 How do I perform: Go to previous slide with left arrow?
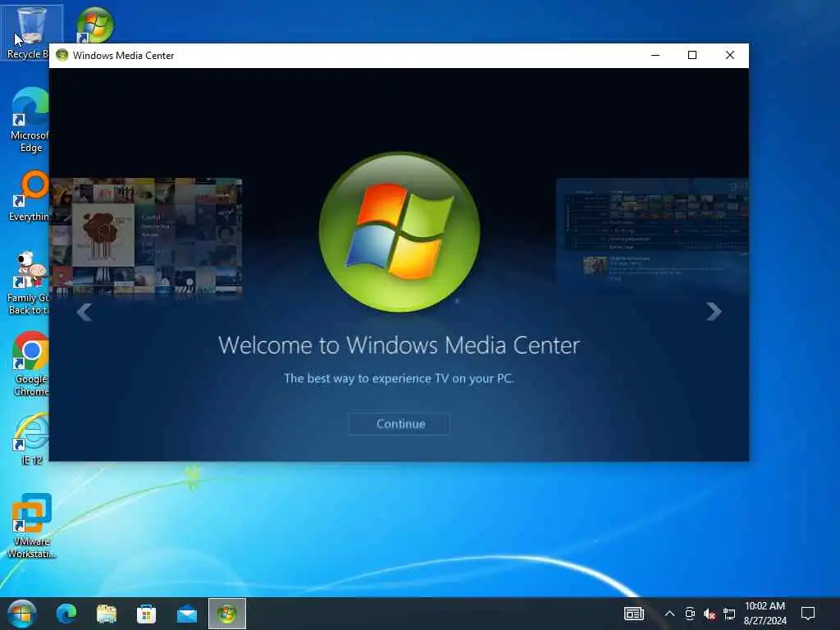tap(84, 312)
